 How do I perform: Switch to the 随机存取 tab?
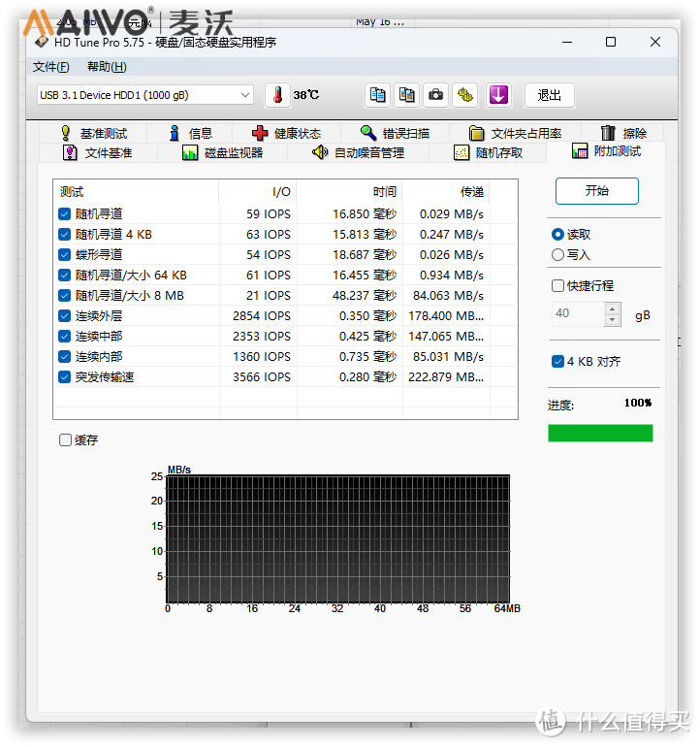[488, 153]
